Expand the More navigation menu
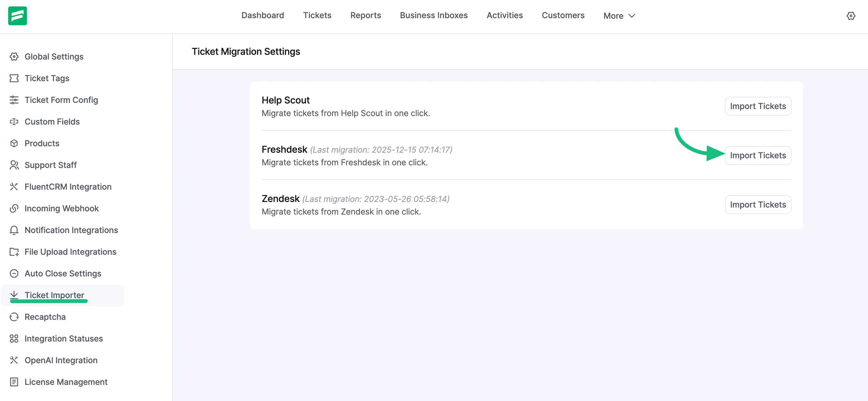Screen dimensions: 868x401 [x=619, y=16]
